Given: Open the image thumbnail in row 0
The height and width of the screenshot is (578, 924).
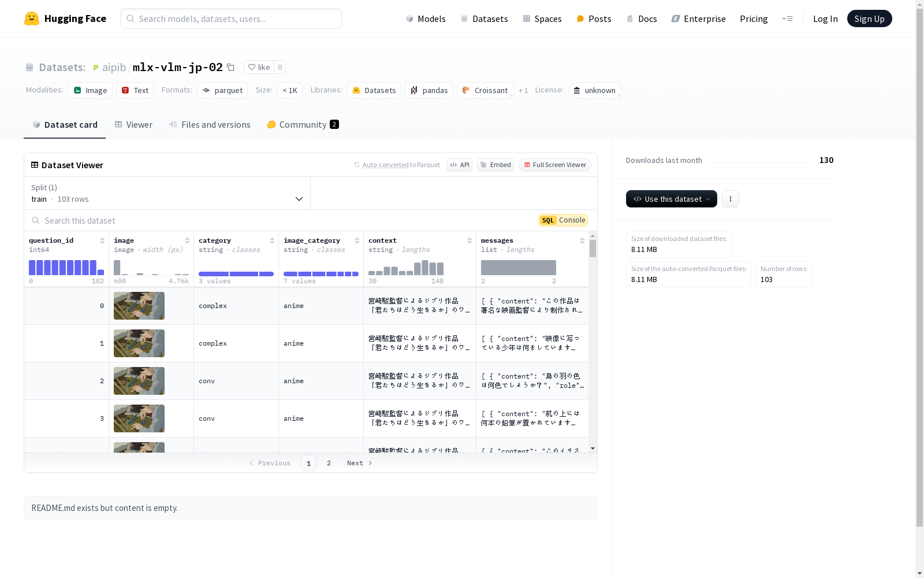Looking at the screenshot, I should coord(139,306).
